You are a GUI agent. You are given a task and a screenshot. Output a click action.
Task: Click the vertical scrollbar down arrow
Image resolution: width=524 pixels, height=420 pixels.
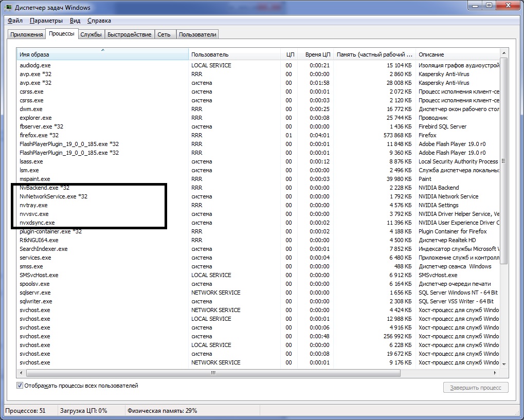pyautogui.click(x=504, y=364)
